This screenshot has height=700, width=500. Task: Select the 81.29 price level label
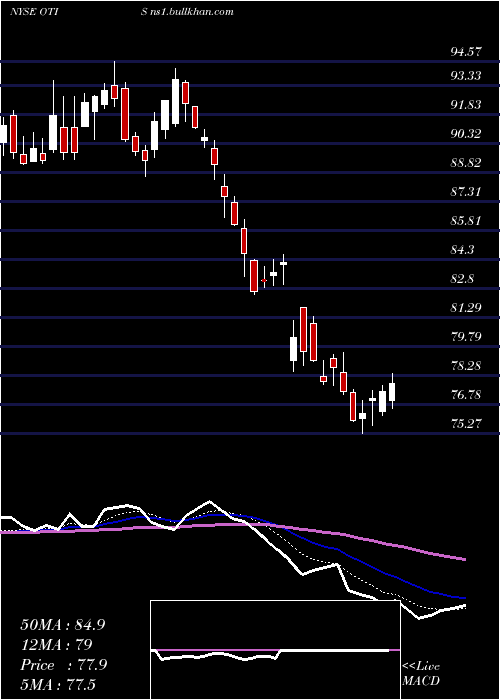point(466,308)
